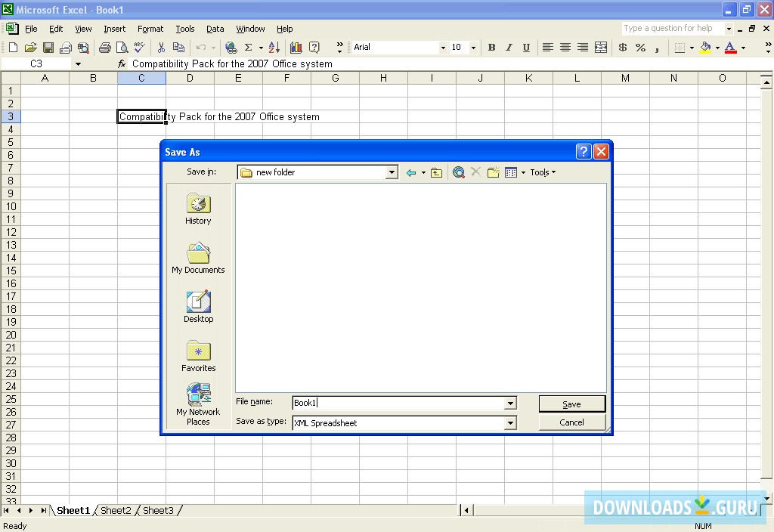
Task: Toggle bold formatting
Action: tap(491, 47)
